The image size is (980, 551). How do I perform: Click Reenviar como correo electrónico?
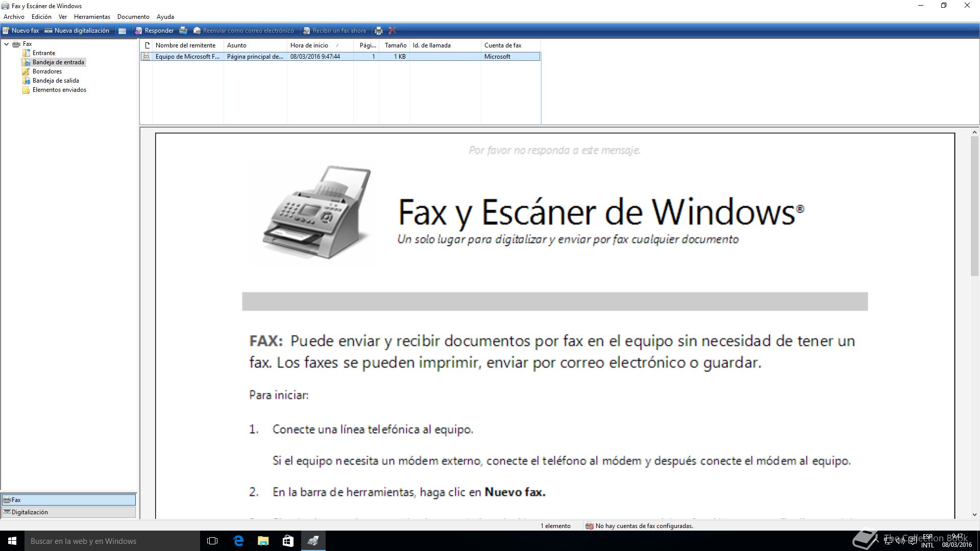point(243,31)
